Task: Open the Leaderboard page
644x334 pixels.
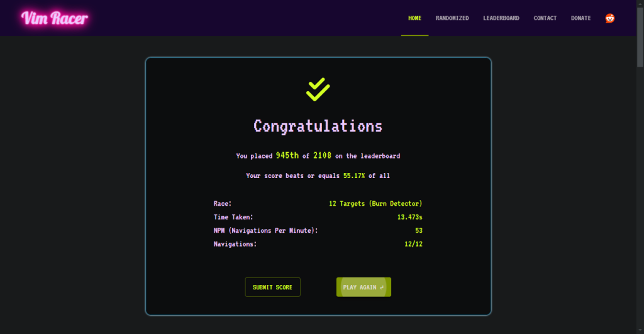Action: tap(501, 18)
